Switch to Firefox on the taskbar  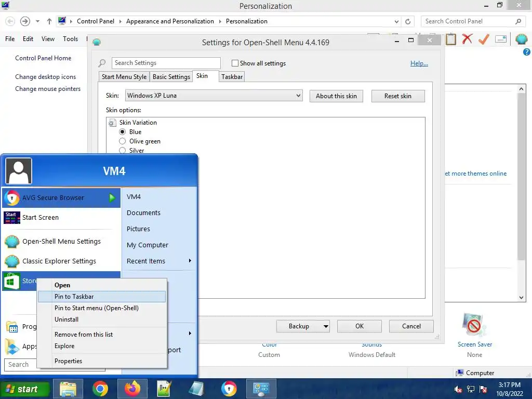[x=132, y=389]
